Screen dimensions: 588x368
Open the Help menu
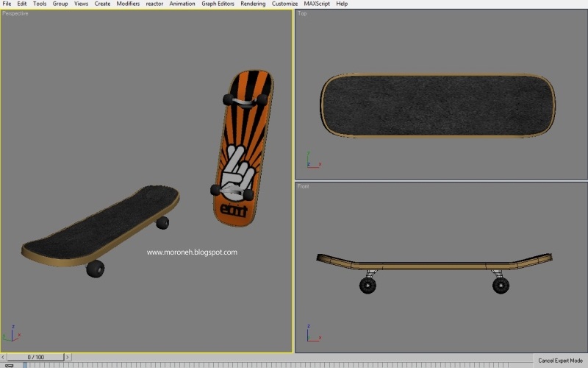coord(342,4)
